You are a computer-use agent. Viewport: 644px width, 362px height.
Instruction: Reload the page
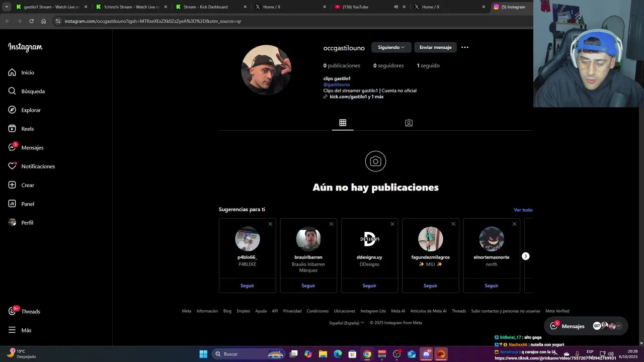[x=31, y=21]
